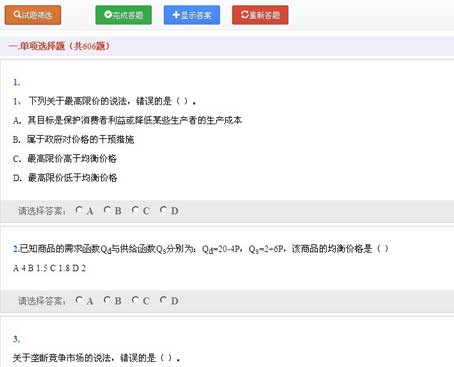
Task: Click the plus icon on the blue button
Action: [176, 15]
